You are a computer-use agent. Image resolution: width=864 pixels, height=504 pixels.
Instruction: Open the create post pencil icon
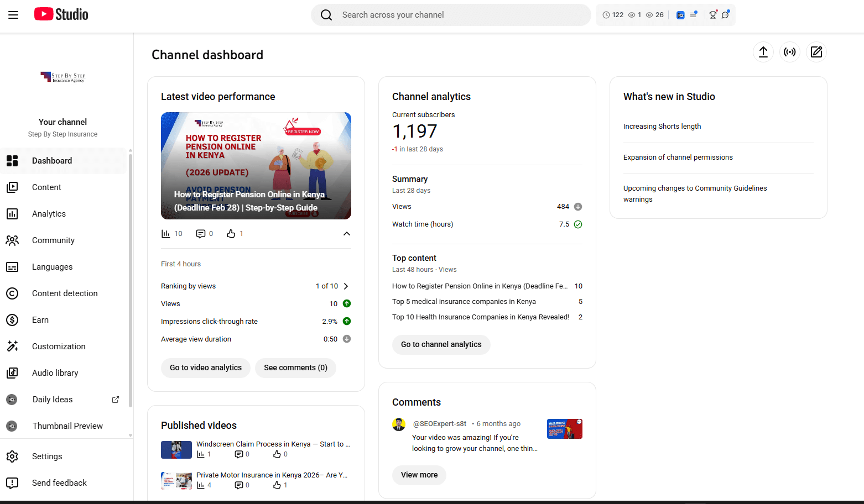pyautogui.click(x=816, y=51)
